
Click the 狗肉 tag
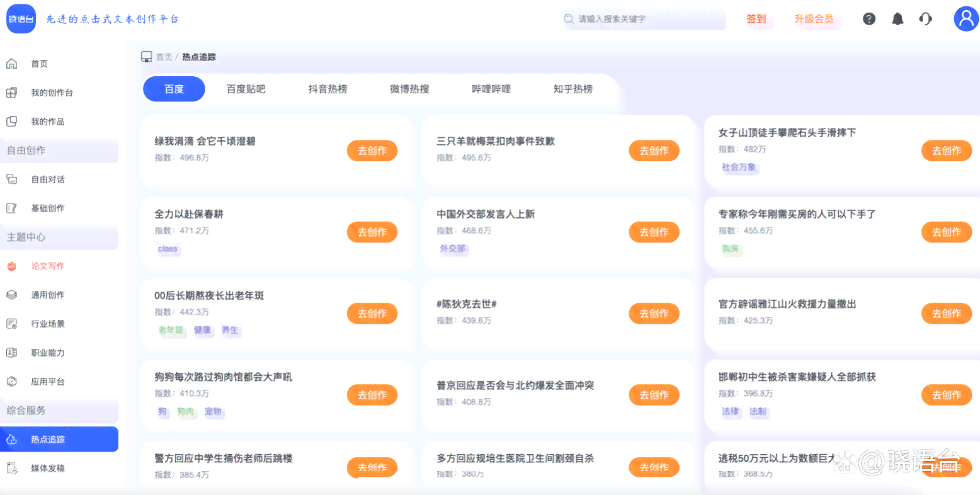(186, 412)
